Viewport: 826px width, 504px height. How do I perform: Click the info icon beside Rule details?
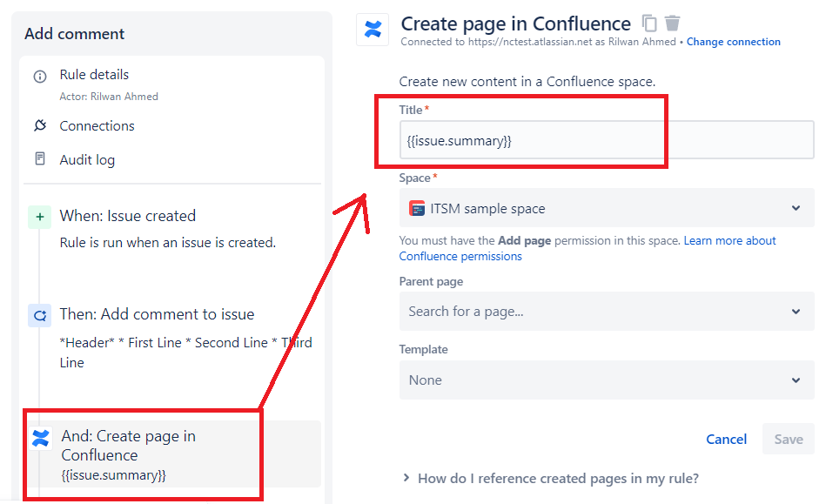tap(40, 77)
